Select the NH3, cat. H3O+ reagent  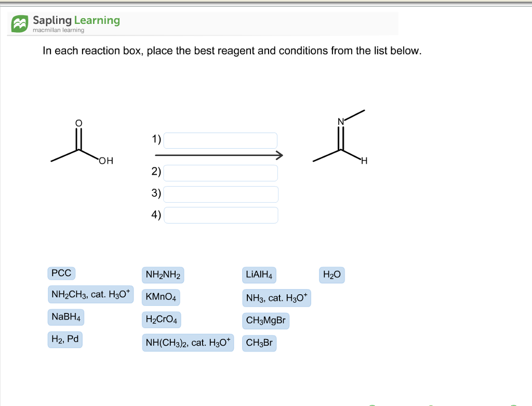276,297
